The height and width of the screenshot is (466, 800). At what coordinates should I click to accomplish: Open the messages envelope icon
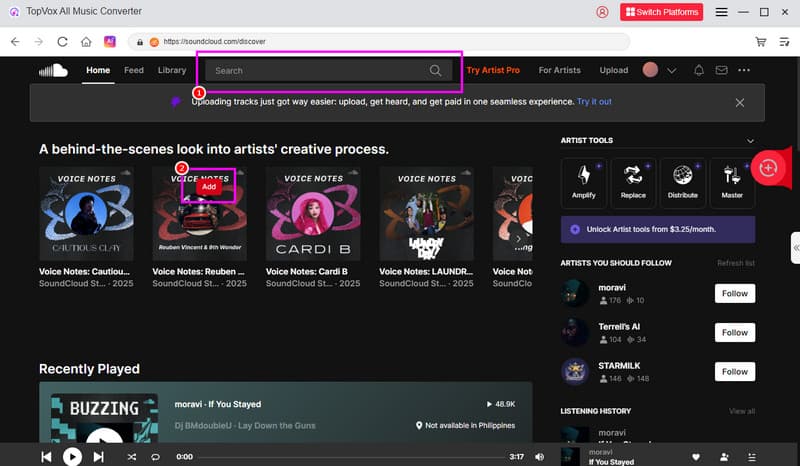721,70
